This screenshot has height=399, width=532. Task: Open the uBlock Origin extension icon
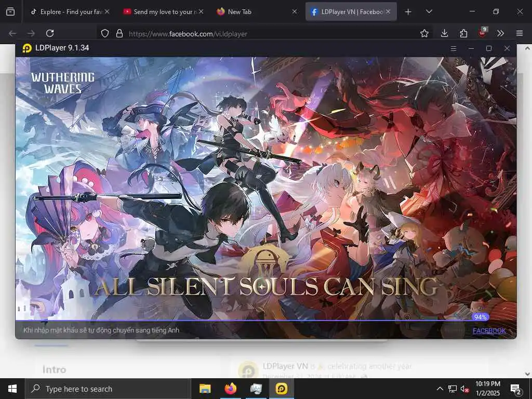pos(483,33)
